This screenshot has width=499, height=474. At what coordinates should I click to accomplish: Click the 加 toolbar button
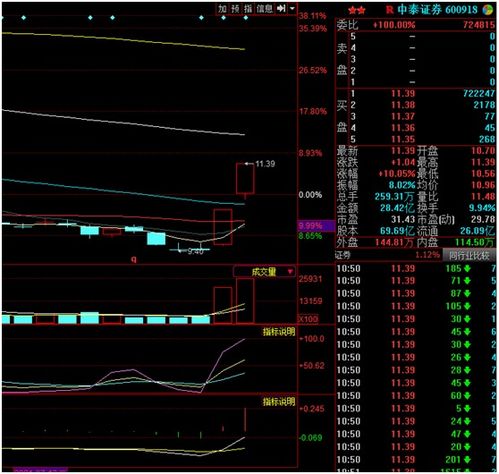[222, 9]
